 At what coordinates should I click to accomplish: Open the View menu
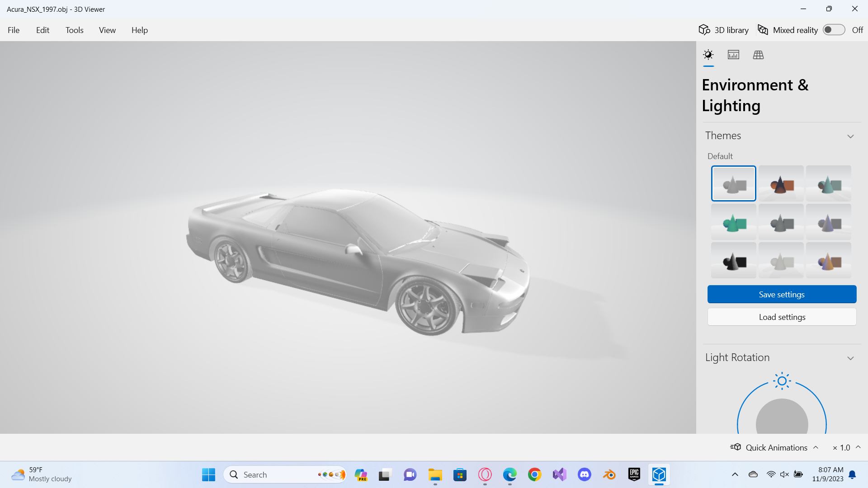[x=107, y=30]
